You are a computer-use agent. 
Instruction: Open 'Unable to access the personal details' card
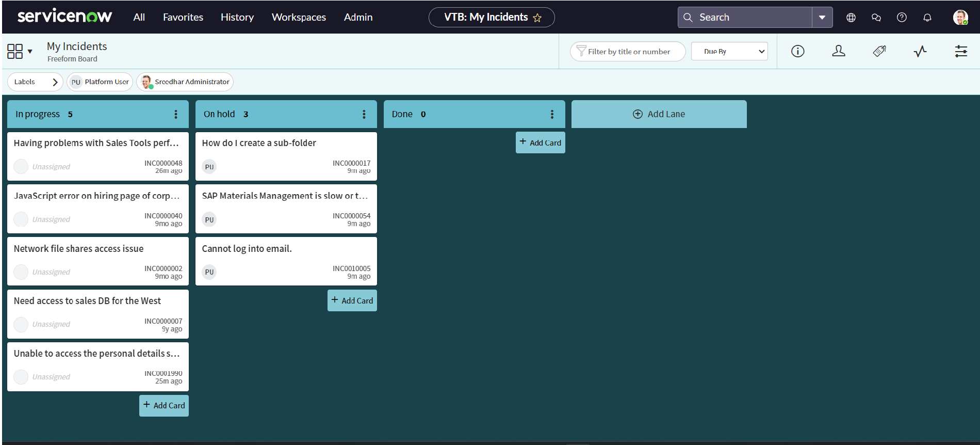pyautogui.click(x=98, y=367)
